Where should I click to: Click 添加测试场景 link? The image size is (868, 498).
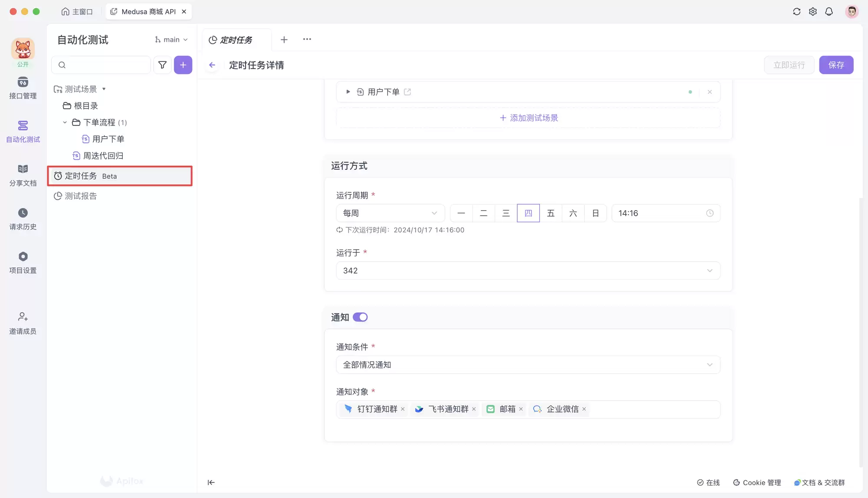(x=528, y=118)
